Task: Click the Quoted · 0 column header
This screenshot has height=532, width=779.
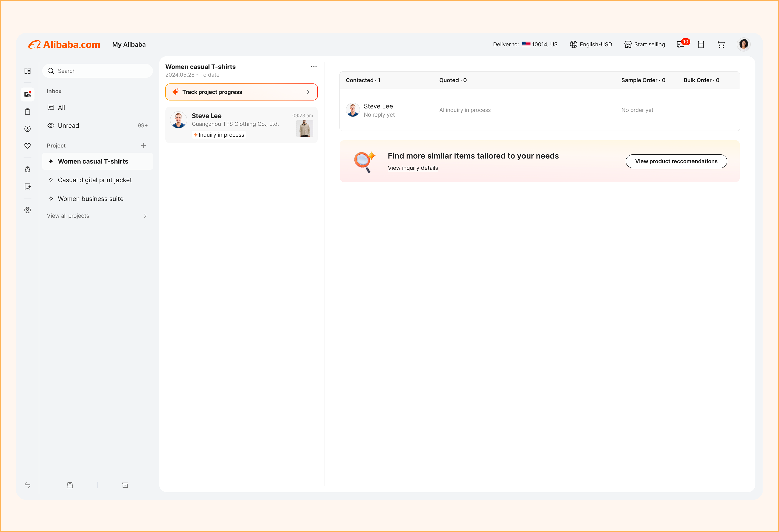Action: coord(453,80)
